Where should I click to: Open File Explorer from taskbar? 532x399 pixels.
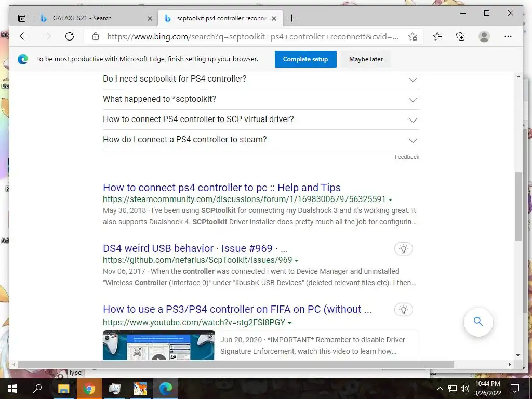click(63, 389)
